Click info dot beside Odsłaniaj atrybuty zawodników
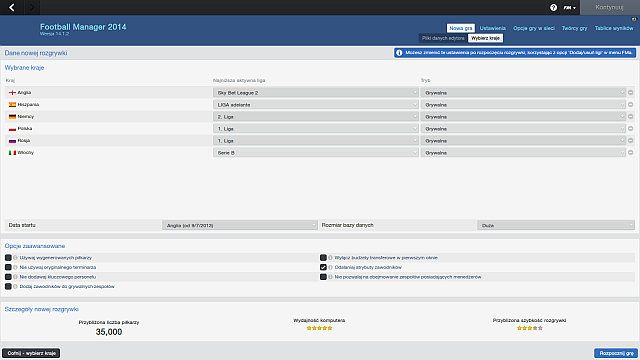 pos(331,267)
